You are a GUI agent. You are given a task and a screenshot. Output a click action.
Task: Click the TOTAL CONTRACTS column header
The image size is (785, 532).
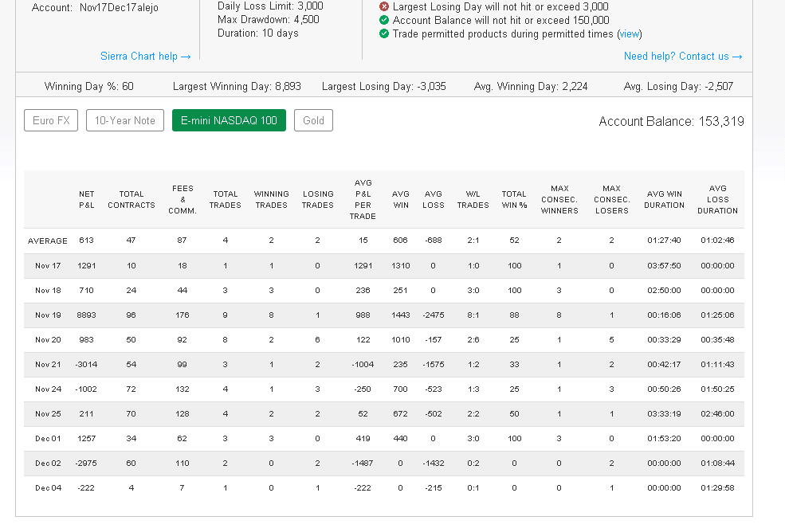point(131,199)
